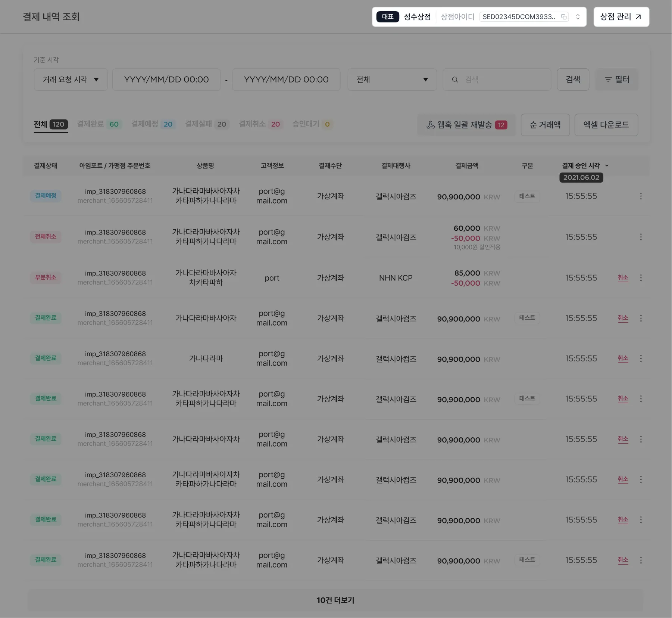This screenshot has width=672, height=618.
Task: Open kebab menu on the last table row
Action: 641,560
